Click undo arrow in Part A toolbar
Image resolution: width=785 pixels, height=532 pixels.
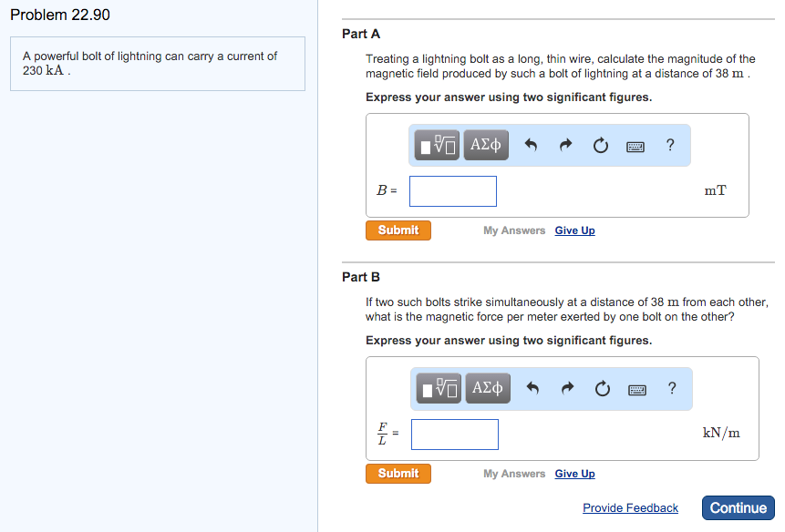pos(532,146)
